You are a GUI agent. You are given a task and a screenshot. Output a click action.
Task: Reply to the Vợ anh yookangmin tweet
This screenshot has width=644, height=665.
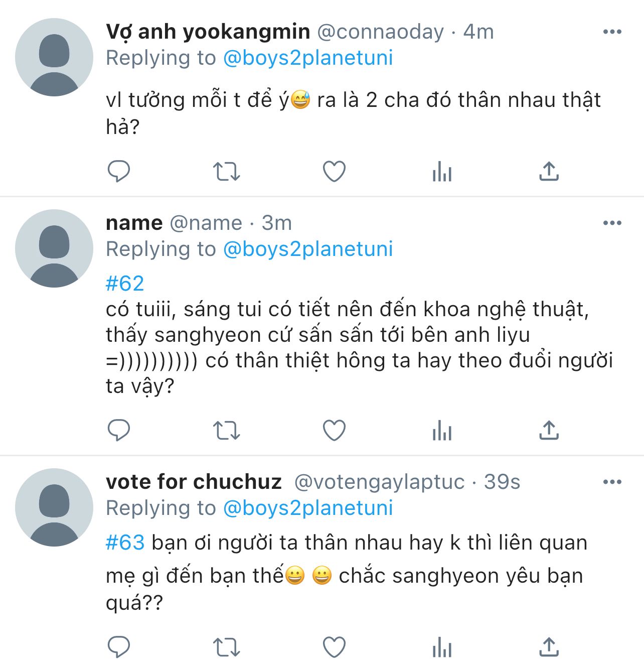click(119, 172)
